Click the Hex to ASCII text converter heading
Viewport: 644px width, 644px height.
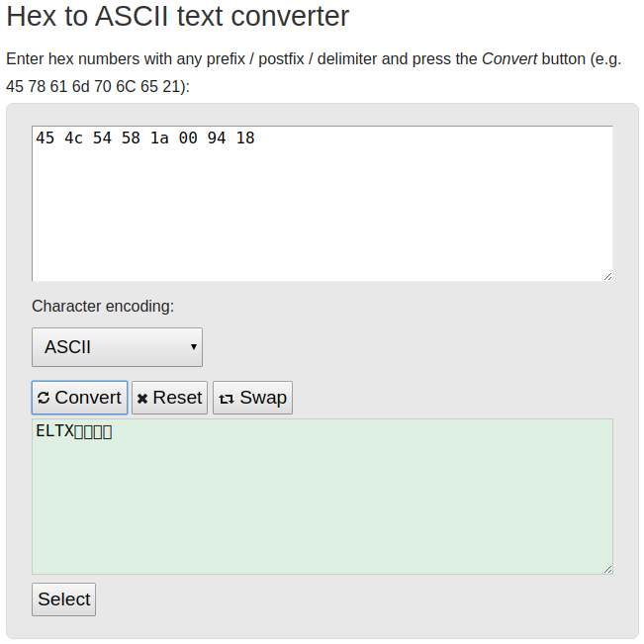(177, 17)
